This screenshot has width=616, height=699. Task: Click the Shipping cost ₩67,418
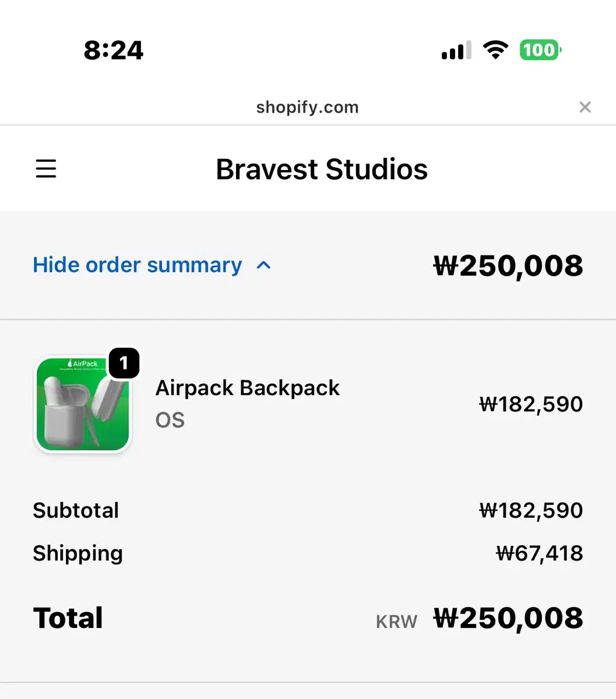click(539, 553)
